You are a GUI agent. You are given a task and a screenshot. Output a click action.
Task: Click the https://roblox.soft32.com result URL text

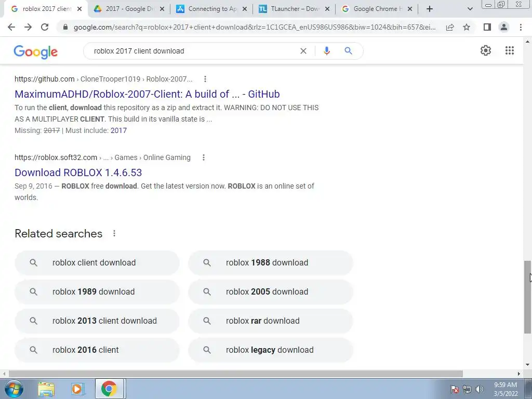tap(56, 157)
